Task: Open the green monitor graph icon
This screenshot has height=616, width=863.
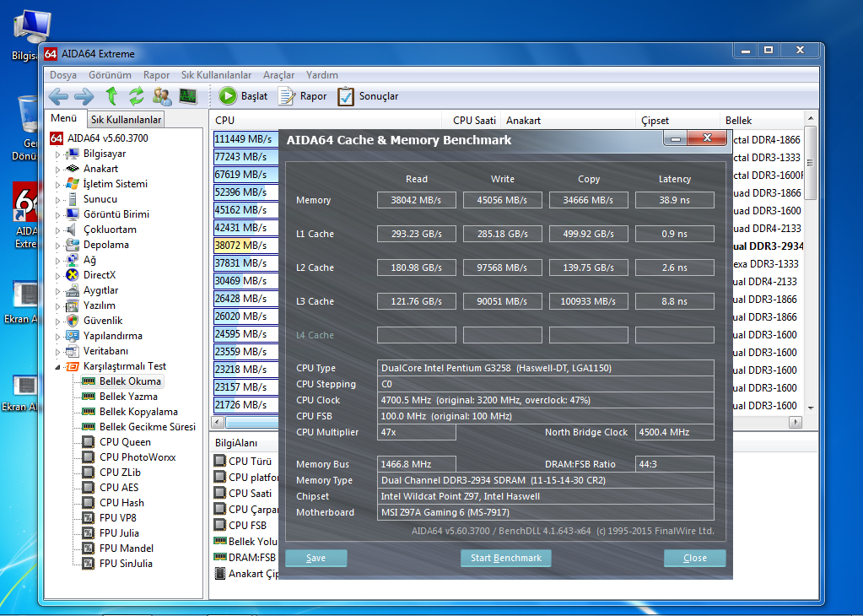Action: click(x=187, y=96)
